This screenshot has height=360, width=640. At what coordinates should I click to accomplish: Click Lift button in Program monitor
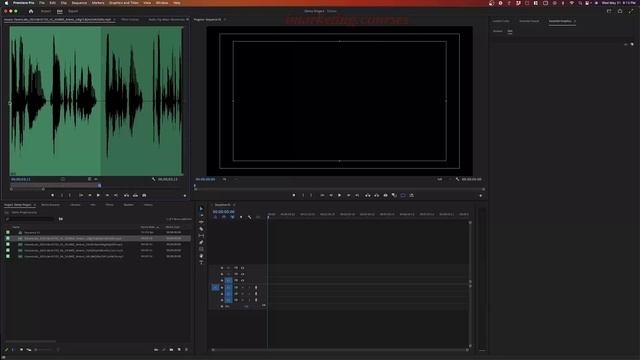[x=367, y=196]
